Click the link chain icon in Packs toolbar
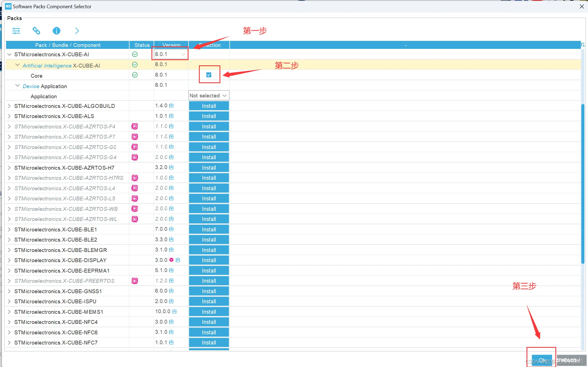The height and width of the screenshot is (367, 588). coord(36,31)
